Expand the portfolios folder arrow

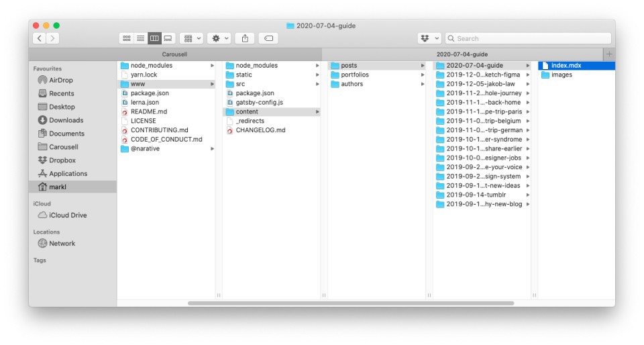click(422, 75)
